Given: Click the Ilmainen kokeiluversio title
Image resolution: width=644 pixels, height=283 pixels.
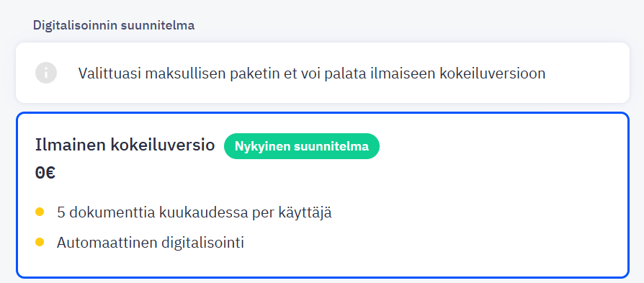Looking at the screenshot, I should (125, 145).
